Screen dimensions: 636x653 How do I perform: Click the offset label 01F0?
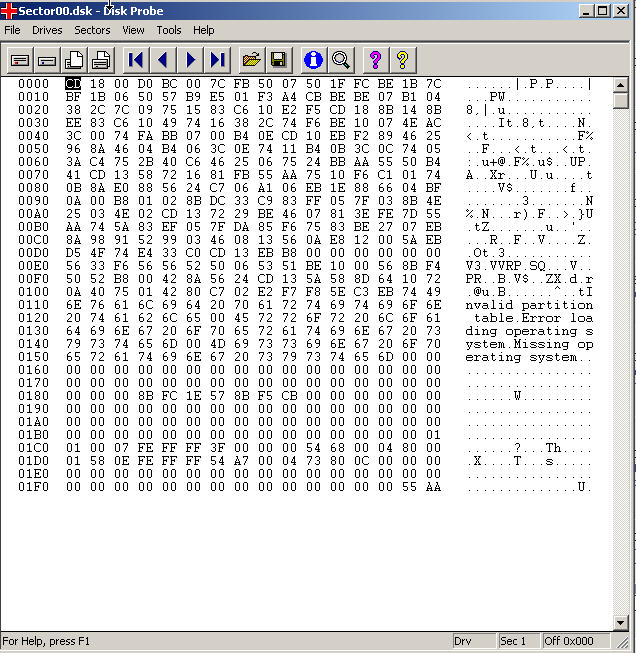[x=33, y=487]
